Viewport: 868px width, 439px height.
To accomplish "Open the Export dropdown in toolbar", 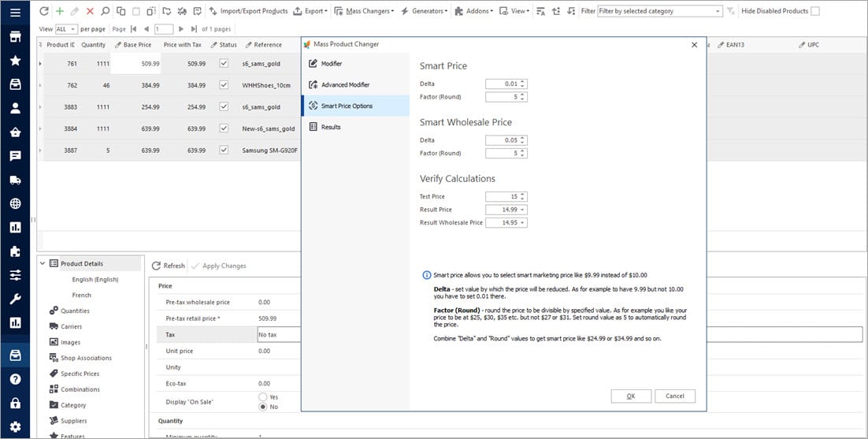I will 310,11.
